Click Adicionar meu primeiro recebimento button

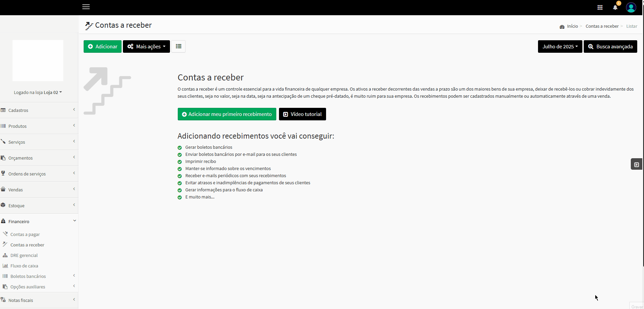[x=227, y=114]
